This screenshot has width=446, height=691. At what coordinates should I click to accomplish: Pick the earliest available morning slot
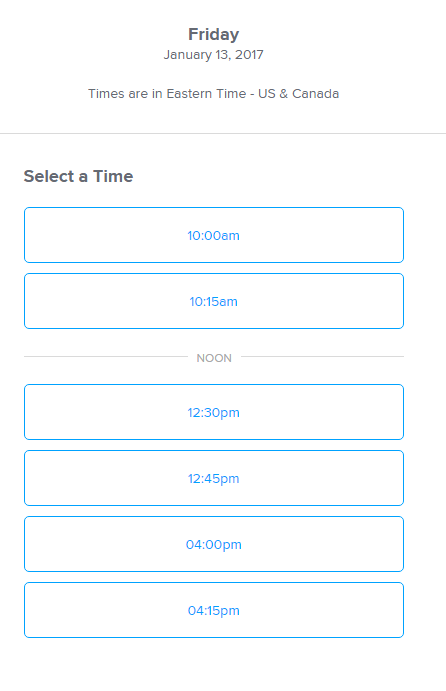coord(214,235)
